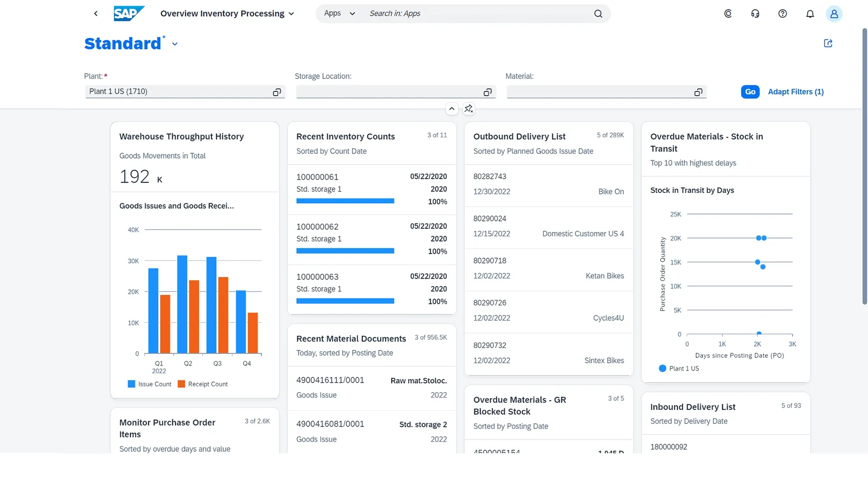Open the Apps search scope dropdown
The width and height of the screenshot is (868, 488).
point(340,14)
